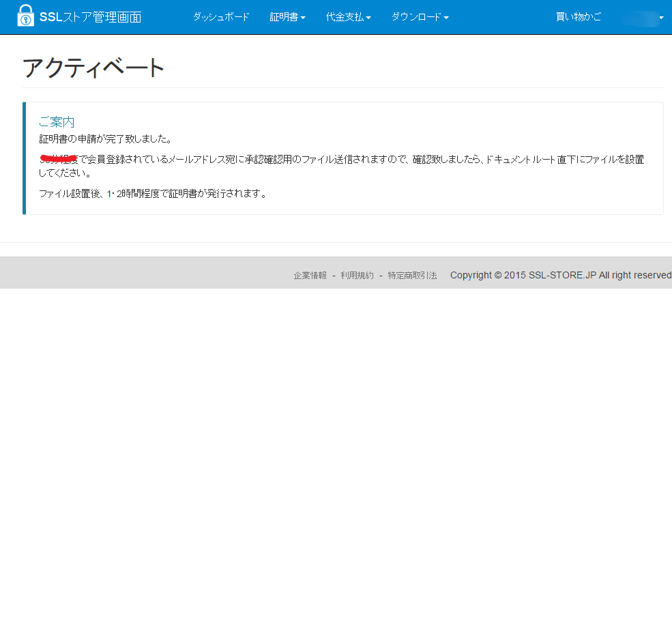Image resolution: width=672 pixels, height=625 pixels.
Task: Expand the ダウンロード dropdown menu
Action: tap(420, 17)
